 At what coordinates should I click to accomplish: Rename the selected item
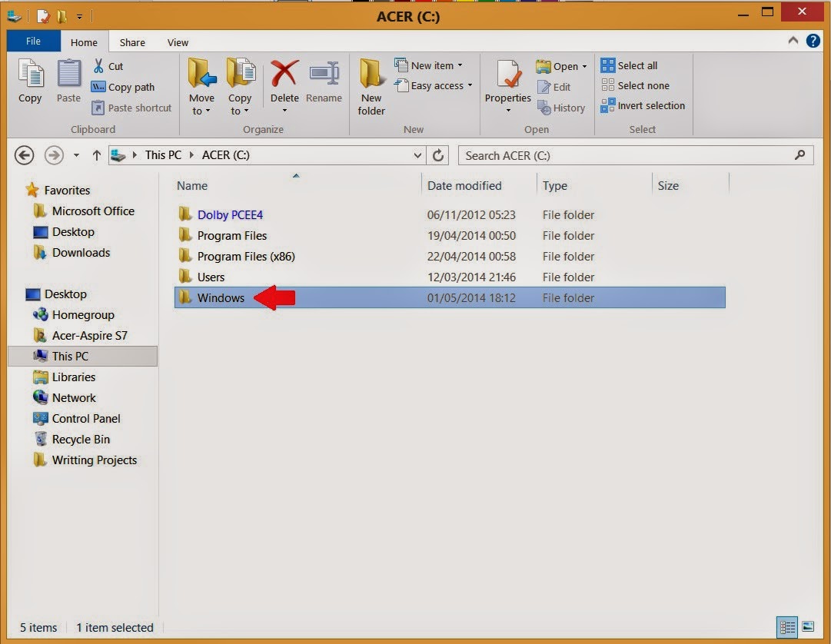[324, 81]
